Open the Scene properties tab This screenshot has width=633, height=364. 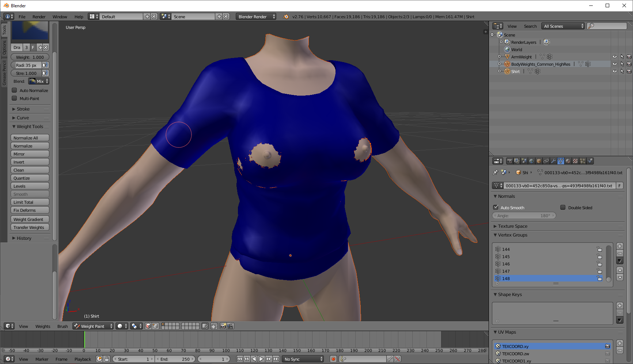click(524, 161)
